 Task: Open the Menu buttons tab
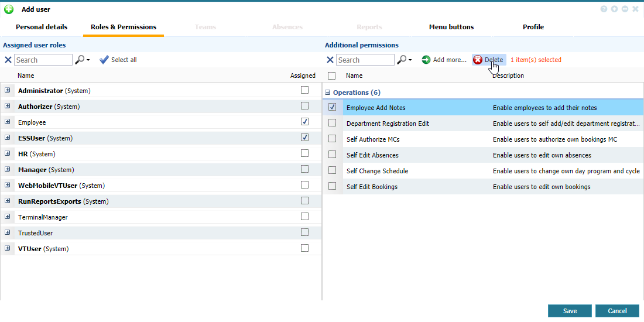pos(451,27)
